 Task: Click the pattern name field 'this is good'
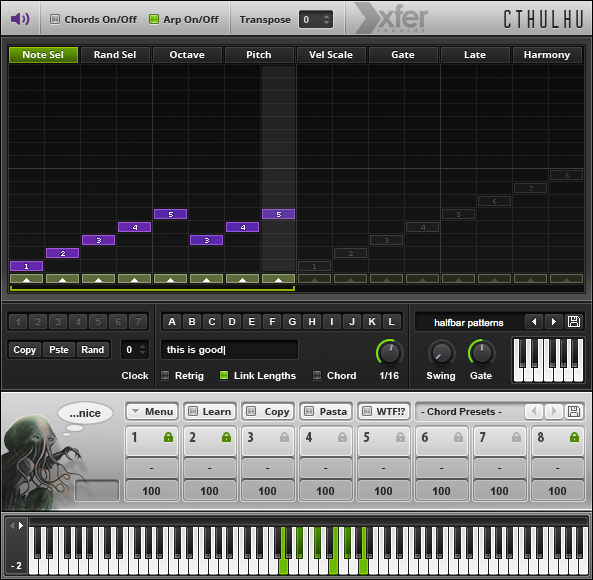coord(230,350)
